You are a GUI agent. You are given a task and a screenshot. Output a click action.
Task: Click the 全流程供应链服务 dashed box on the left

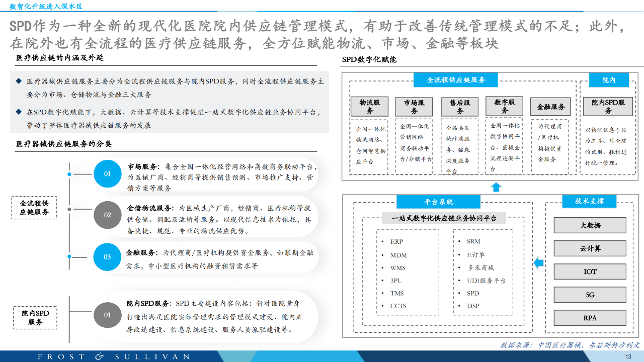click(x=35, y=208)
